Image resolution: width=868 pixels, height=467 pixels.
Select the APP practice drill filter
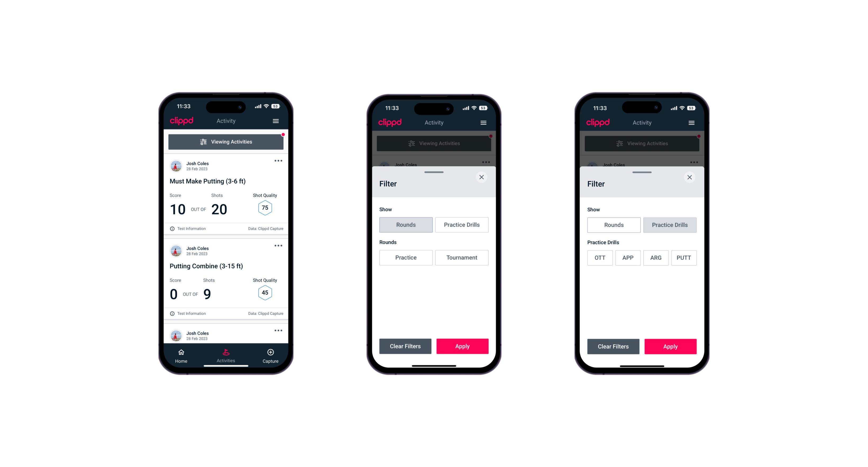[628, 258]
